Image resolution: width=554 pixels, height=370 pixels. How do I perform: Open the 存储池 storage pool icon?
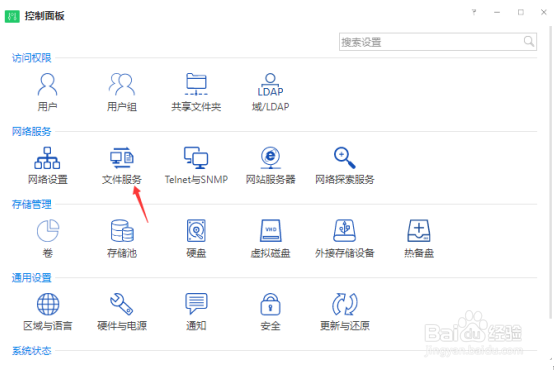122,231
